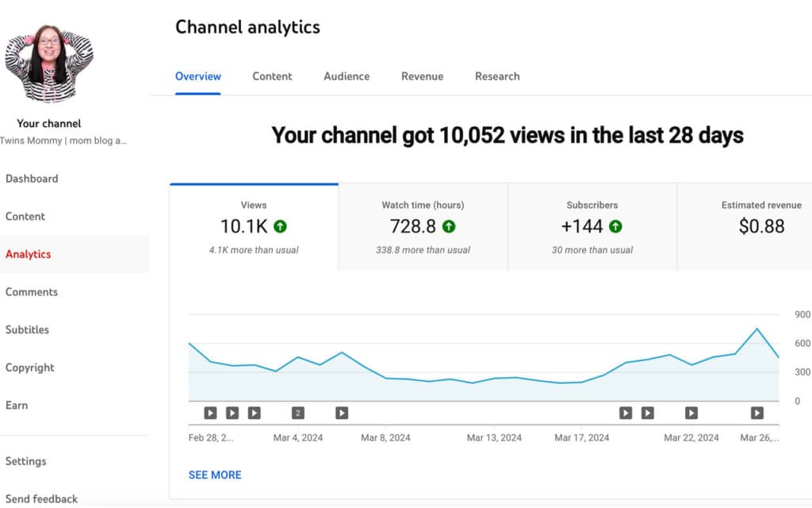
Task: Open the Content analytics tab
Action: (272, 76)
